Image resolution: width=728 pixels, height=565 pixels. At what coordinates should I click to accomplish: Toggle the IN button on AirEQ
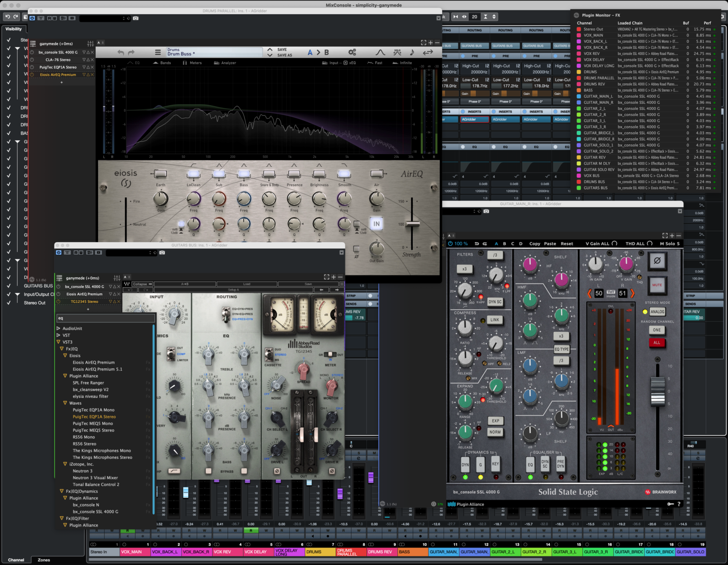[x=376, y=224]
